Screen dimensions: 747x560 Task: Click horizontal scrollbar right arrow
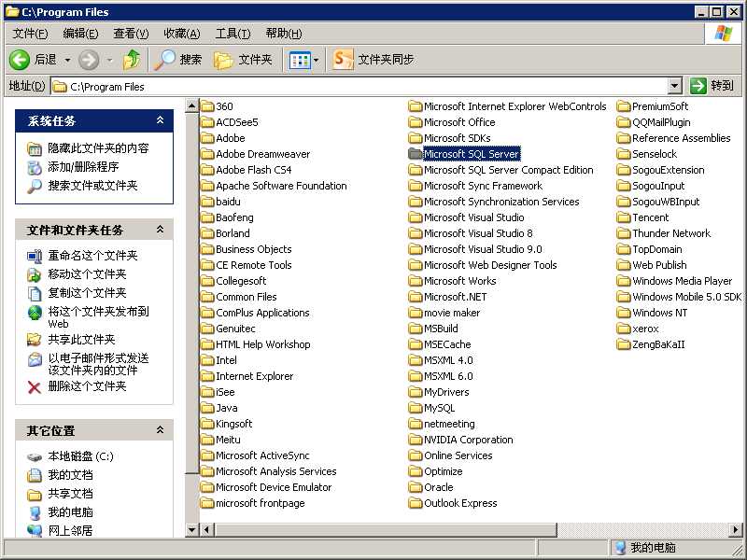[x=736, y=529]
